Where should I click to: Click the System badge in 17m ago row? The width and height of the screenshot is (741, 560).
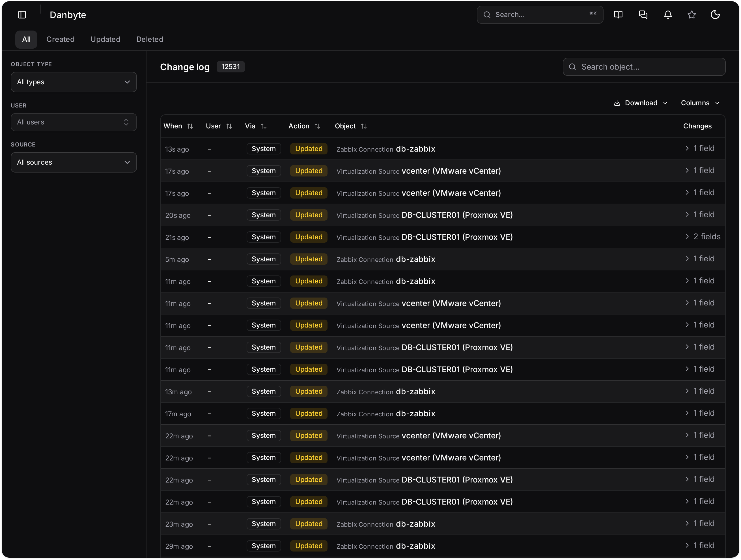click(x=264, y=413)
